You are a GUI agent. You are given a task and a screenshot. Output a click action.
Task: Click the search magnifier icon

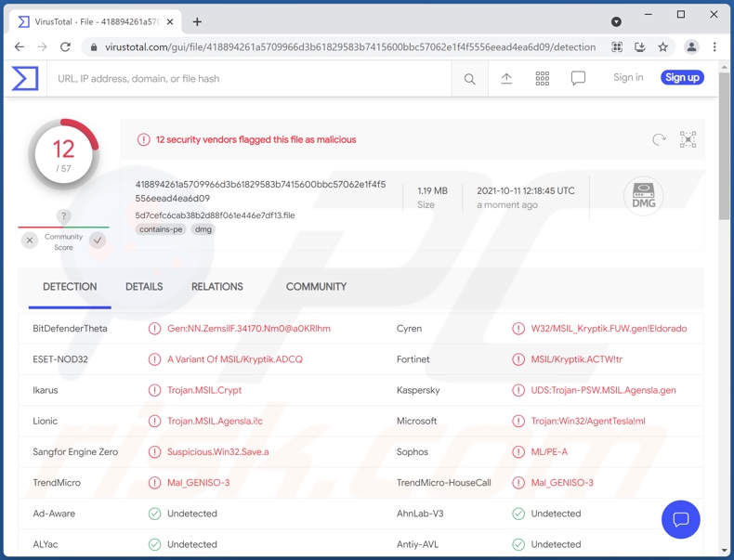(x=469, y=79)
